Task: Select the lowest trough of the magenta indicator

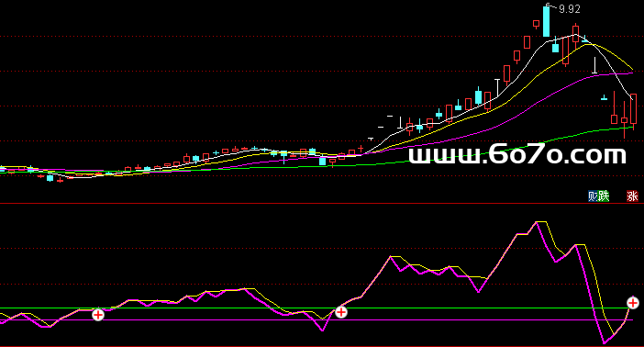Action: 605,342
